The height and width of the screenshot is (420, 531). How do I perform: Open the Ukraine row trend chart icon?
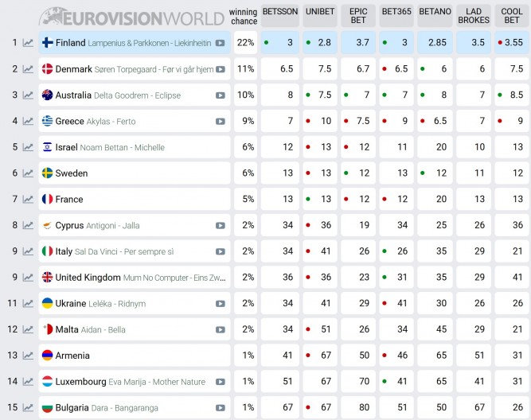tap(28, 303)
